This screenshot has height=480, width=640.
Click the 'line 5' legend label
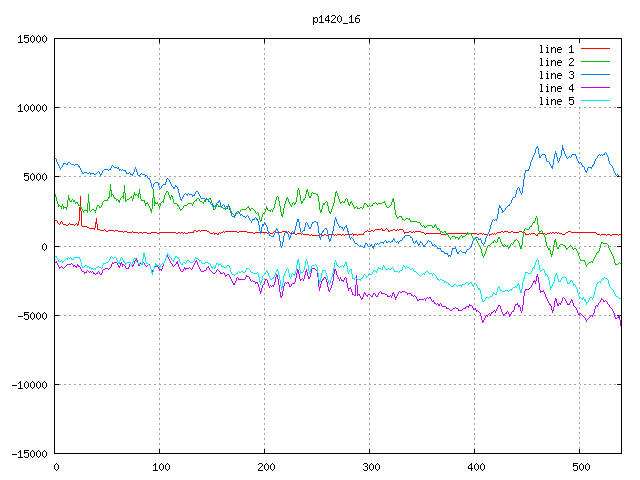[x=557, y=101]
